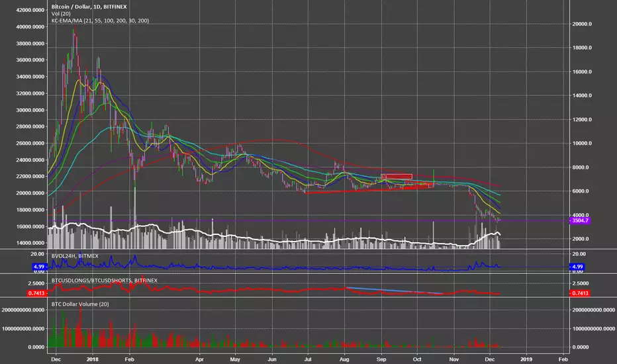
Task: Select the BVOL24H, BITMEX indicator label
Action: (75, 255)
